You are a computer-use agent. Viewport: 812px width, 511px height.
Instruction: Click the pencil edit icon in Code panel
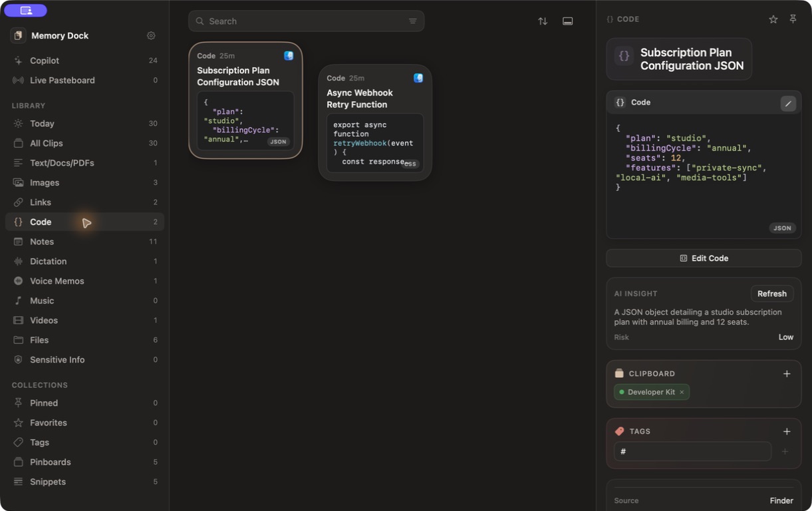[788, 103]
